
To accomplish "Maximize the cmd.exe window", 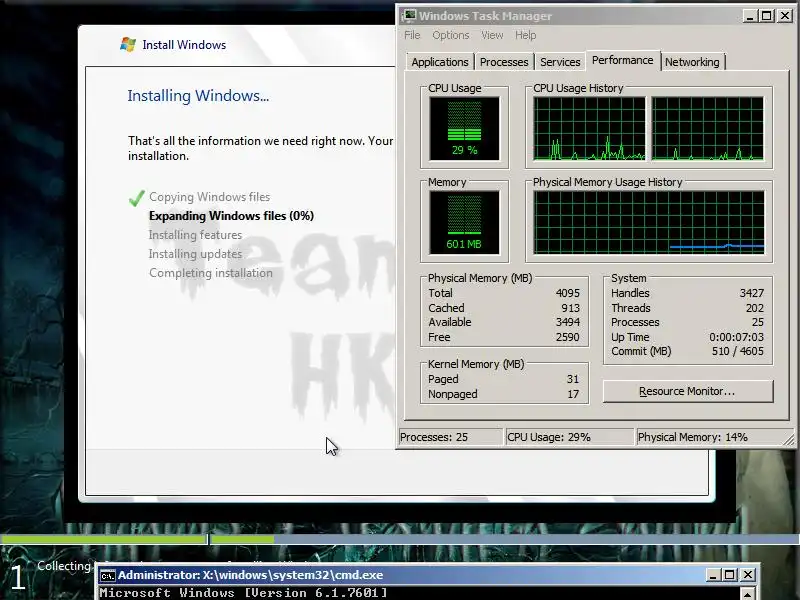I will click(x=730, y=575).
